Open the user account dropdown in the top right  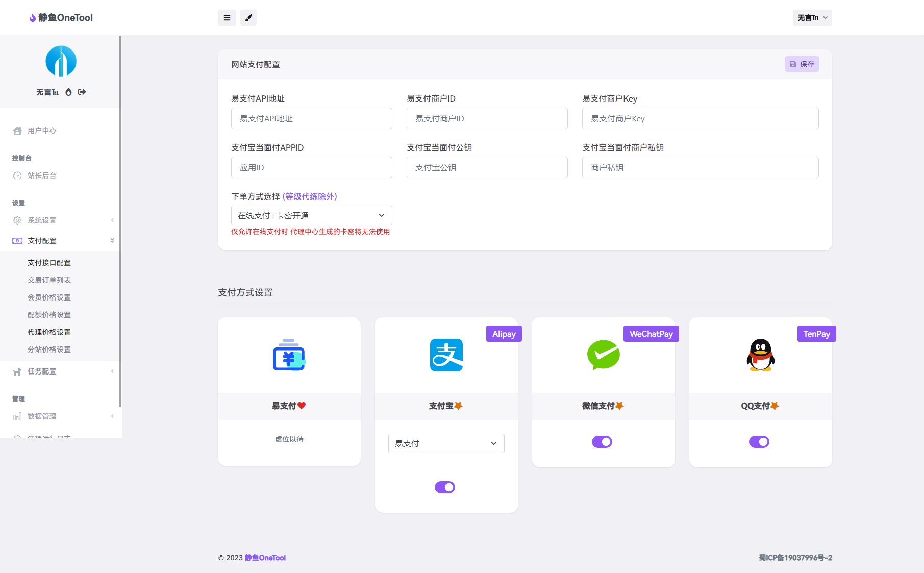[x=812, y=18]
